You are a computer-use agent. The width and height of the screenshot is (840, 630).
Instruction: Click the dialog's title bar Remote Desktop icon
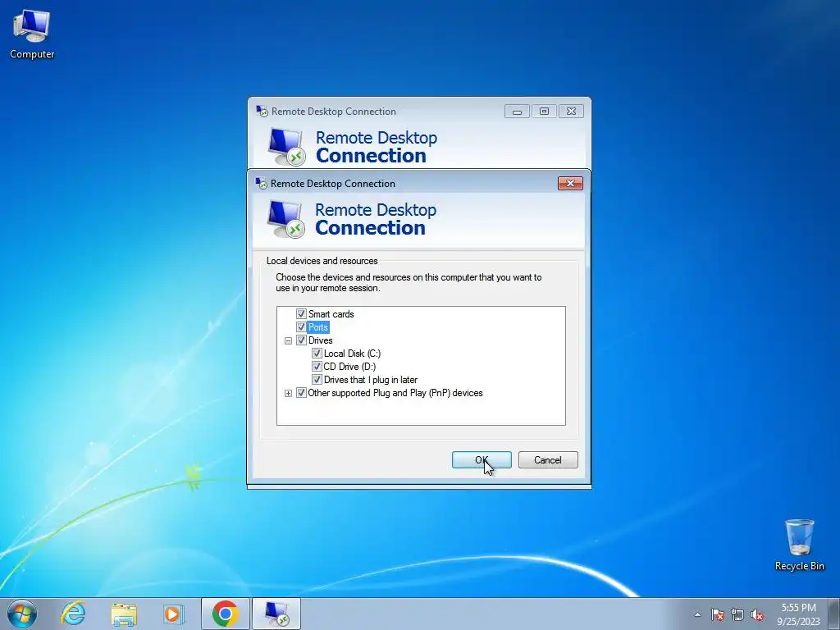click(x=262, y=183)
